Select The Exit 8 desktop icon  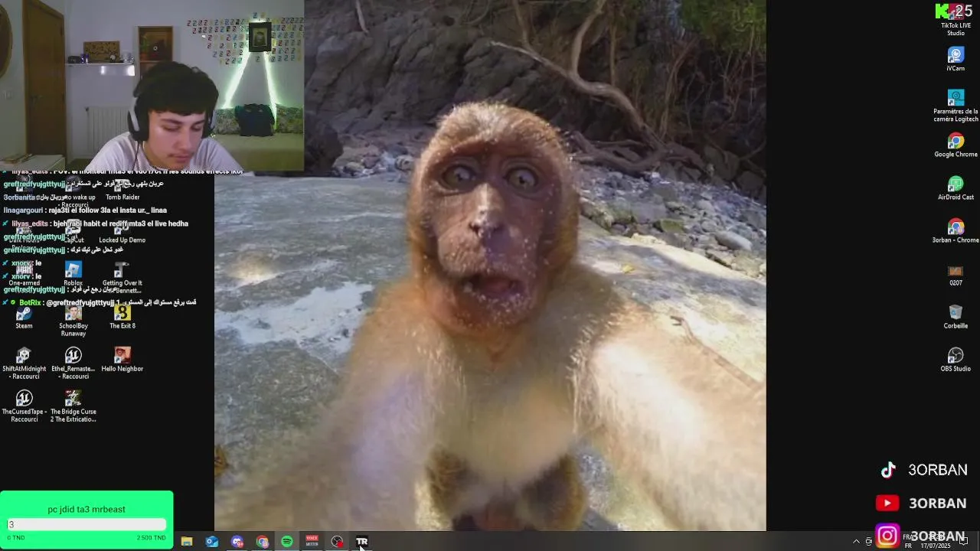(x=122, y=317)
